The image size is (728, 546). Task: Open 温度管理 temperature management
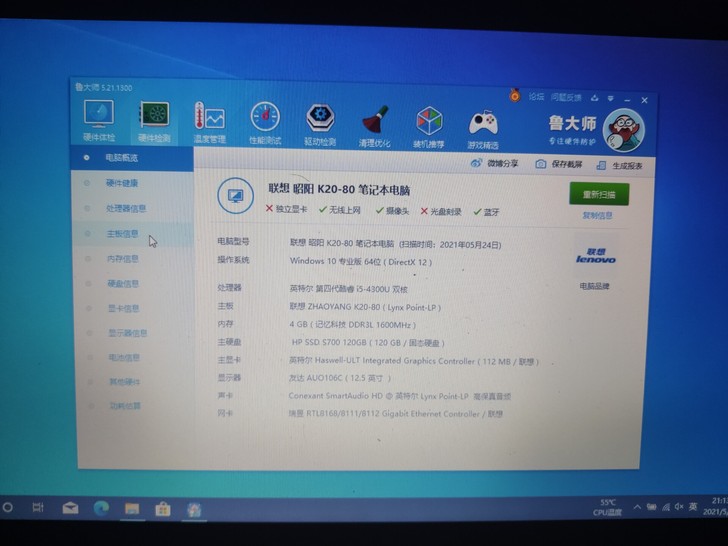[x=209, y=123]
